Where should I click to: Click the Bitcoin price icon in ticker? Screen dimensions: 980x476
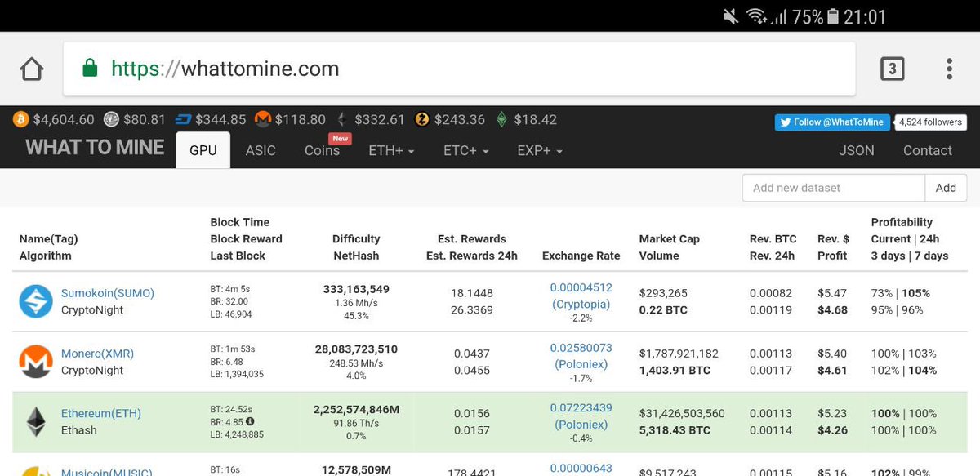[x=20, y=120]
